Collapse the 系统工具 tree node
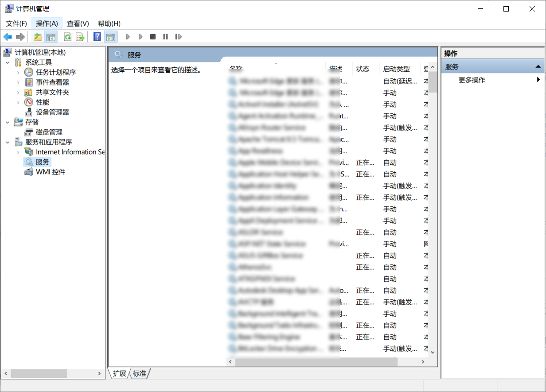 8,62
